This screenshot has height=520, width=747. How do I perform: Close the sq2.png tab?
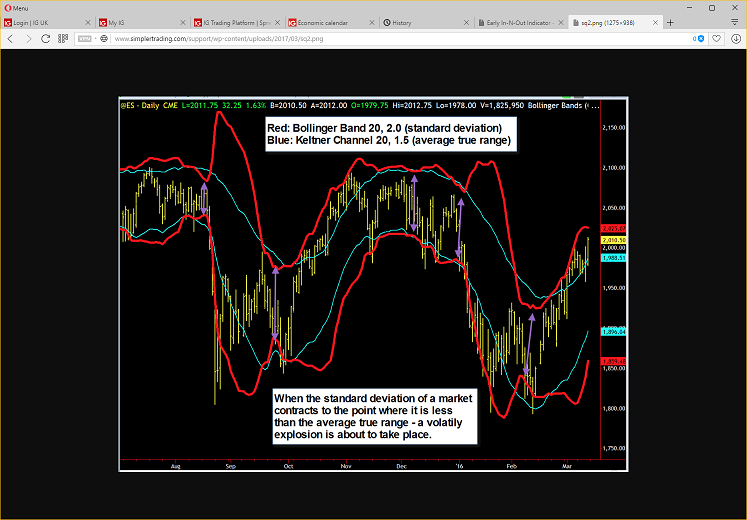click(x=656, y=22)
